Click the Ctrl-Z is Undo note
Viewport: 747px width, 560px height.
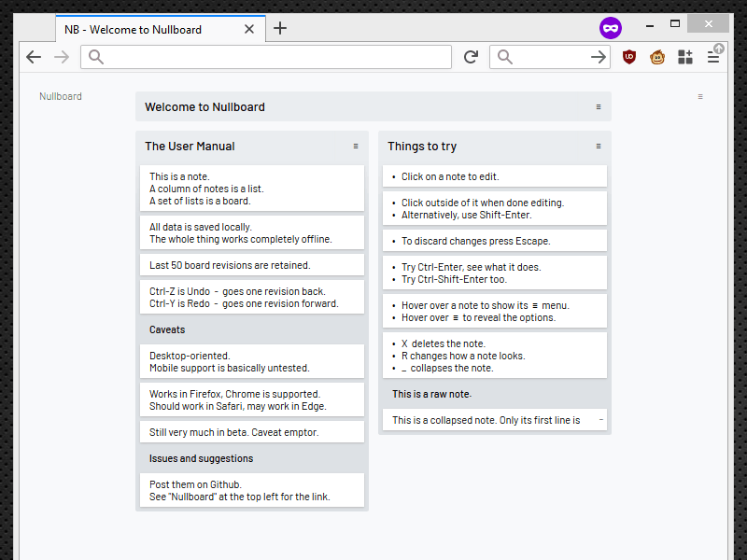252,297
